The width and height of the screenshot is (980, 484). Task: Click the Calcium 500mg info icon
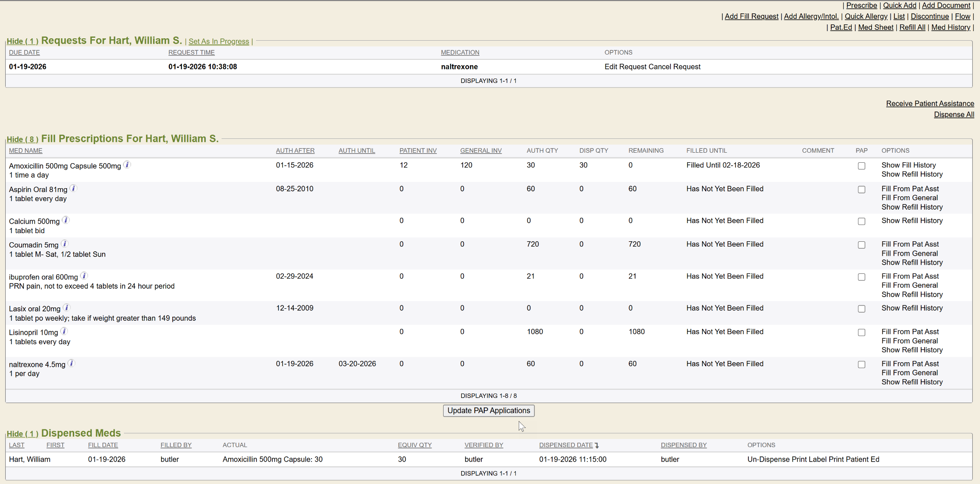pyautogui.click(x=66, y=220)
